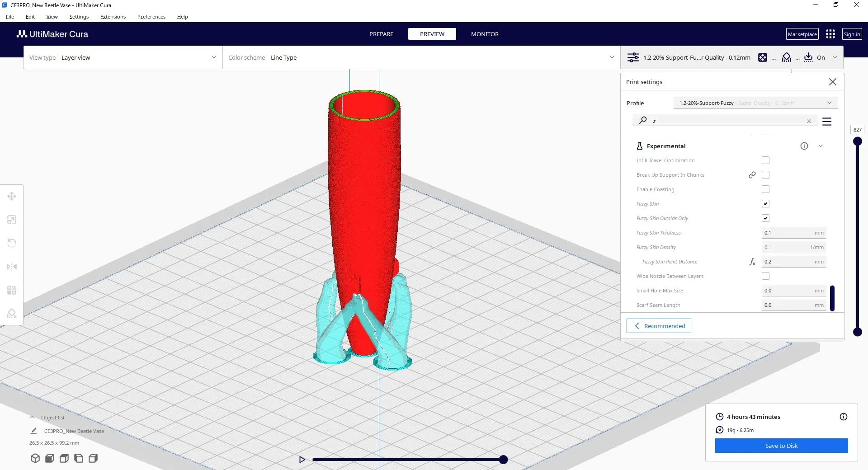Open the File menu

coord(10,17)
